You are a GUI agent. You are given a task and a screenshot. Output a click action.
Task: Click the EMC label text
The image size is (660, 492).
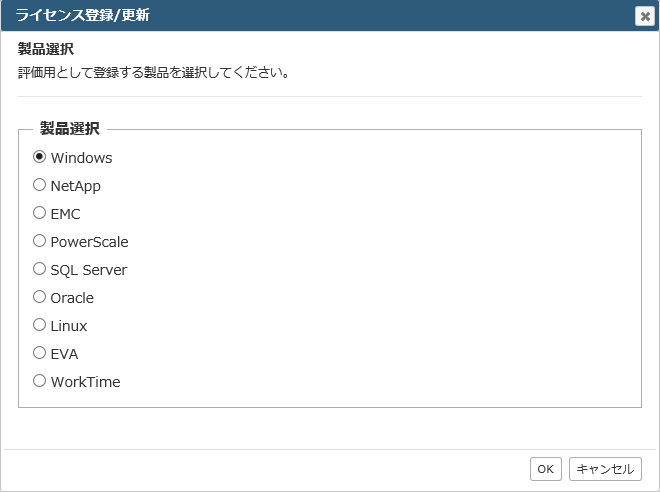pyautogui.click(x=65, y=214)
